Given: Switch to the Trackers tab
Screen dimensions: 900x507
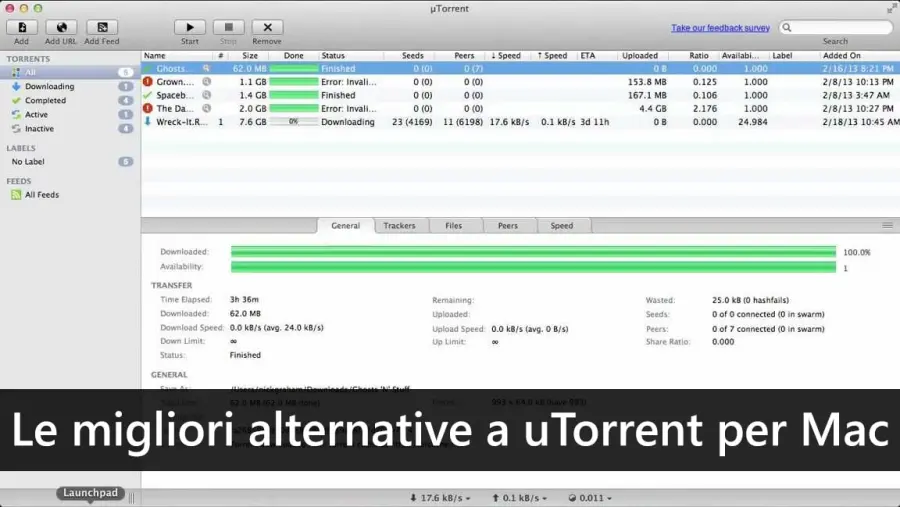Looking at the screenshot, I should pyautogui.click(x=399, y=226).
